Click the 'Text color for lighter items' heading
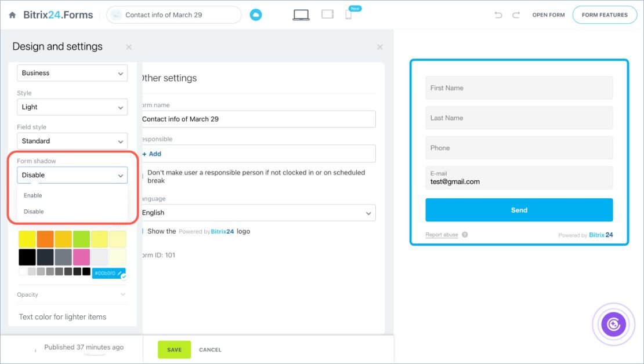Viewport: 644px width, 364px height. coord(63,317)
